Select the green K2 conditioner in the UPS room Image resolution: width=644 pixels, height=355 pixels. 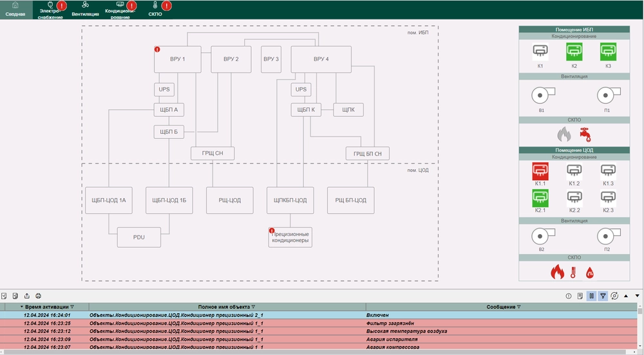574,51
